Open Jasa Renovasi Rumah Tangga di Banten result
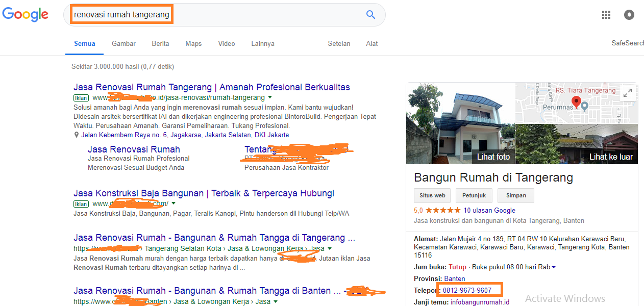This screenshot has height=306, width=644. click(x=207, y=291)
